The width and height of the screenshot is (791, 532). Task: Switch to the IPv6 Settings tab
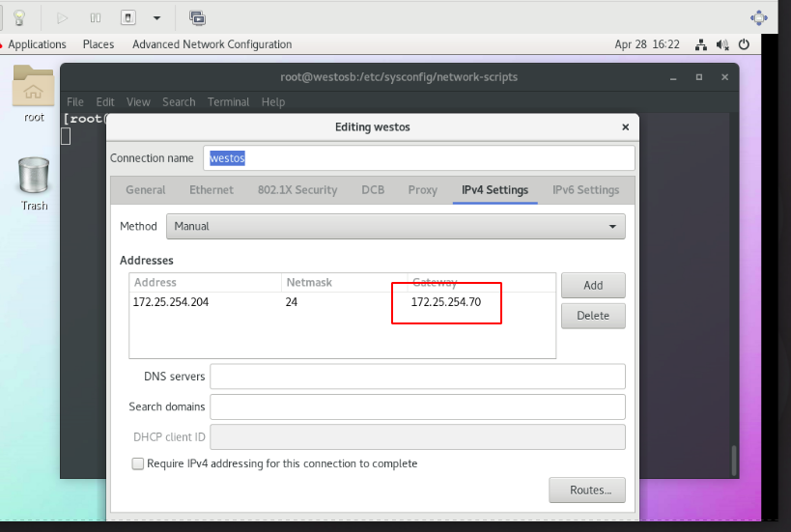585,190
